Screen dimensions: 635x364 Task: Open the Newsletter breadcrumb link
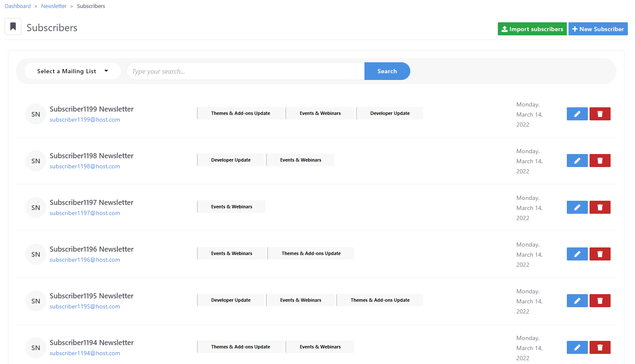pyautogui.click(x=54, y=6)
